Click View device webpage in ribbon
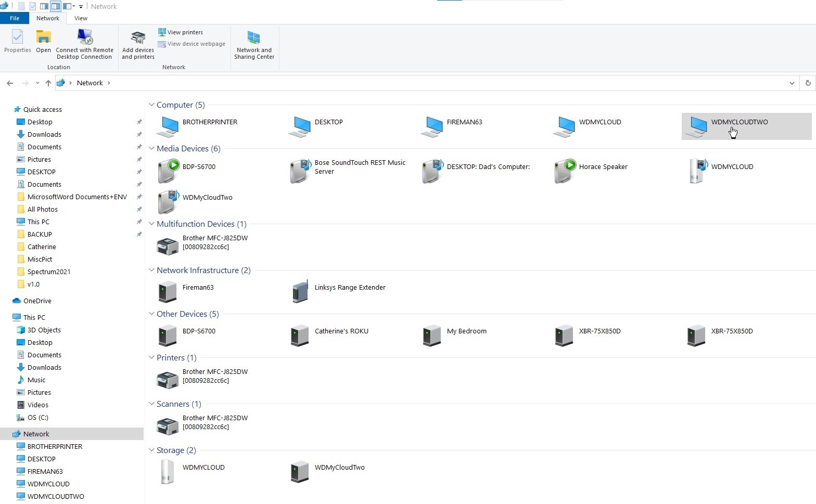The height and width of the screenshot is (504, 816). tap(192, 44)
